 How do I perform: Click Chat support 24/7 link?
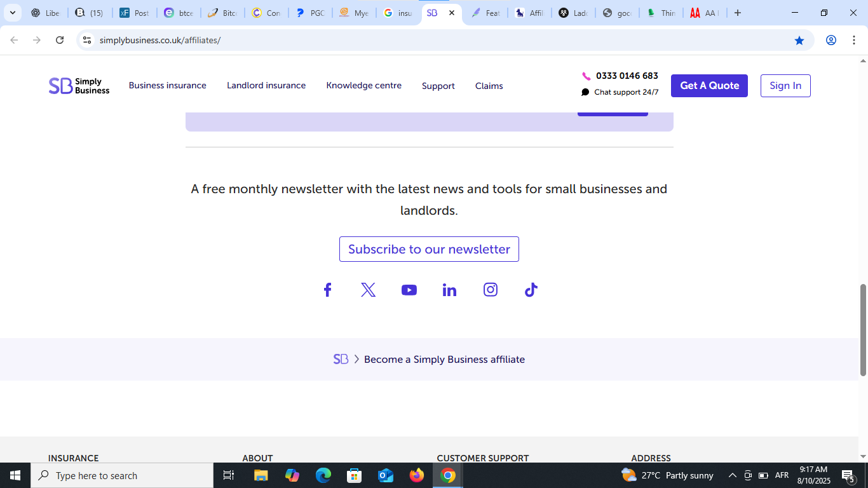click(x=627, y=92)
